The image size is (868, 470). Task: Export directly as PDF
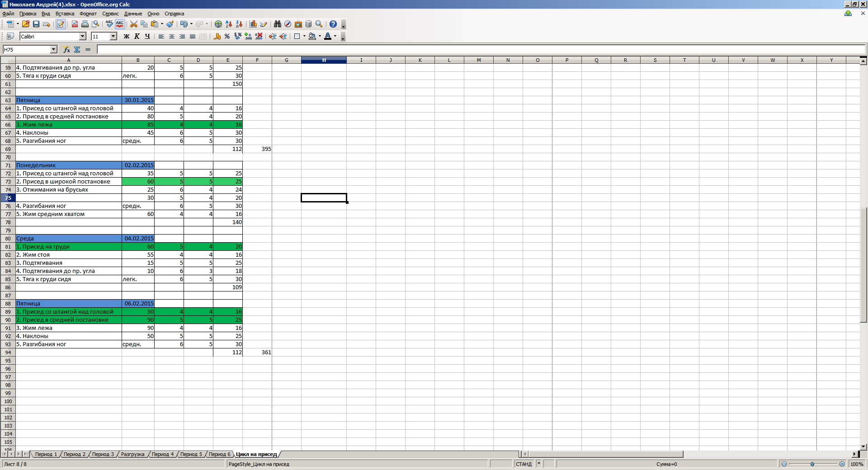[75, 24]
